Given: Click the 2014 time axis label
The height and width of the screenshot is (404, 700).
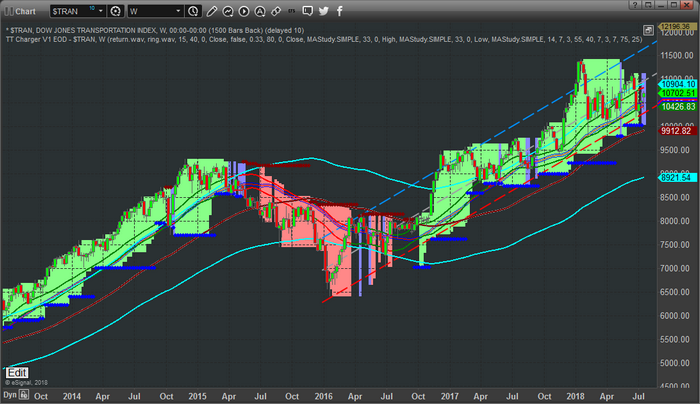Looking at the screenshot, I should 71,396.
